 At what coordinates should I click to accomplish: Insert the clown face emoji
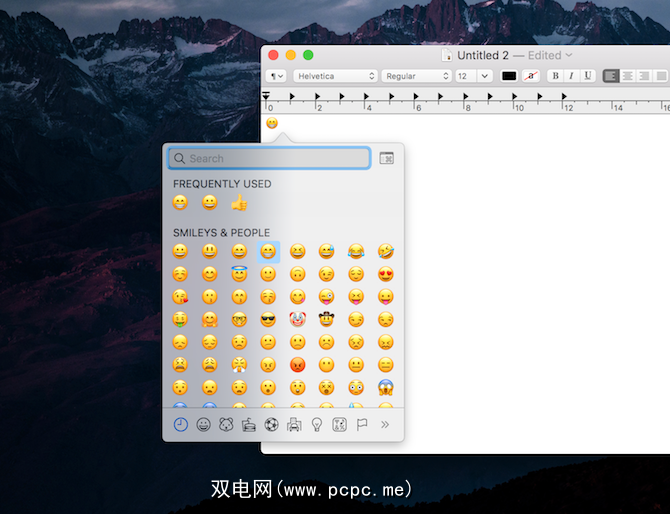297,320
